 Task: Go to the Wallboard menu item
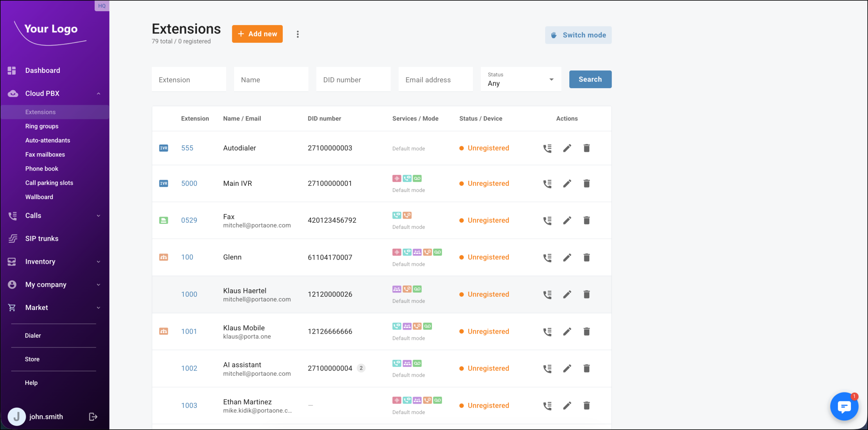point(39,197)
